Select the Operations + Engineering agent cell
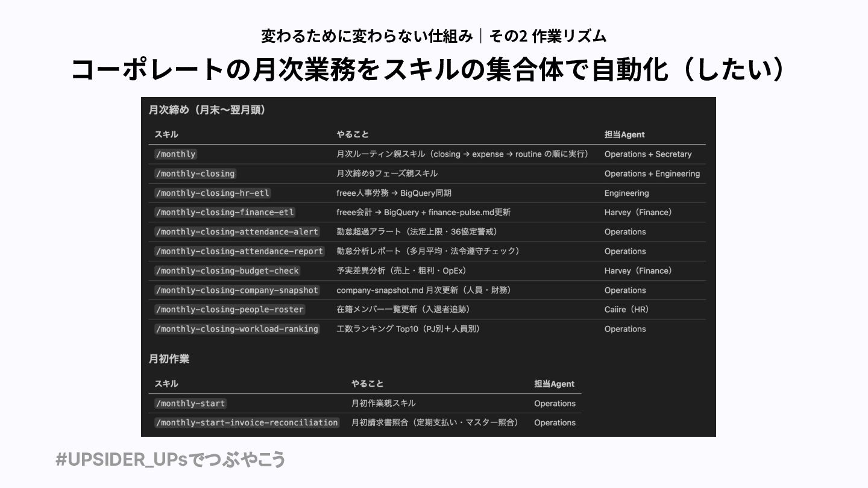Image resolution: width=868 pixels, height=488 pixels. coord(652,174)
